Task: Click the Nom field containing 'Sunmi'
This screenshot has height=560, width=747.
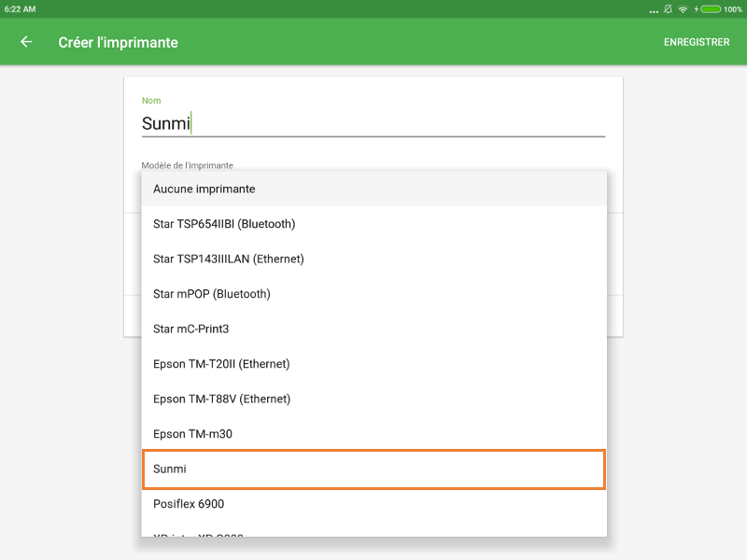Action: pos(373,122)
